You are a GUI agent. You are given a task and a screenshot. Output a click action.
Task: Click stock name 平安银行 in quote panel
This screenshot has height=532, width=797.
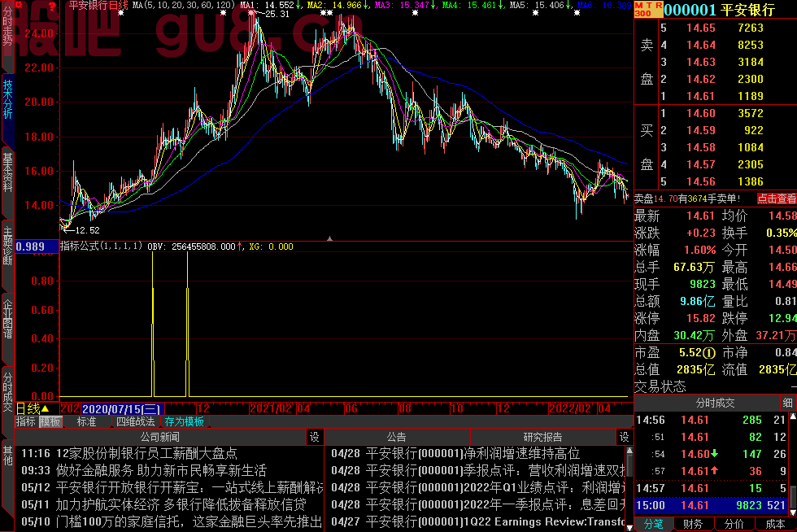tap(747, 10)
